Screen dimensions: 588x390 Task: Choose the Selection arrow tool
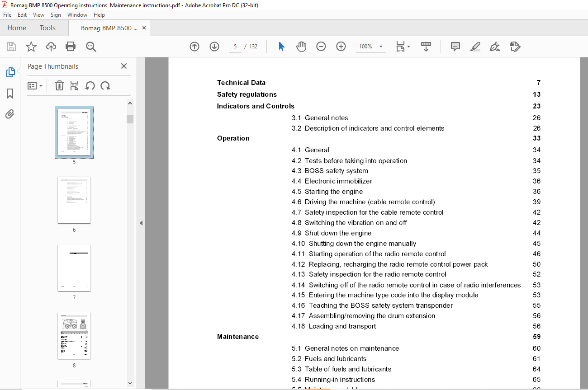coord(281,47)
